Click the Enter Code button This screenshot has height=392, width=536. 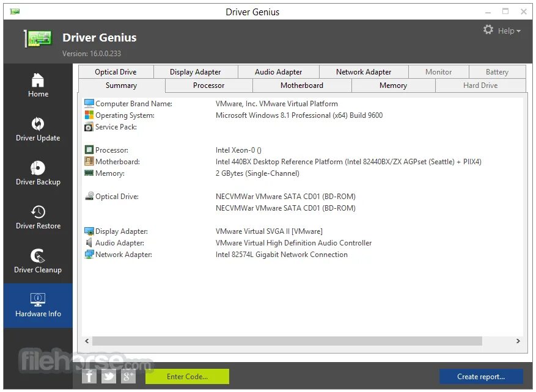188,376
